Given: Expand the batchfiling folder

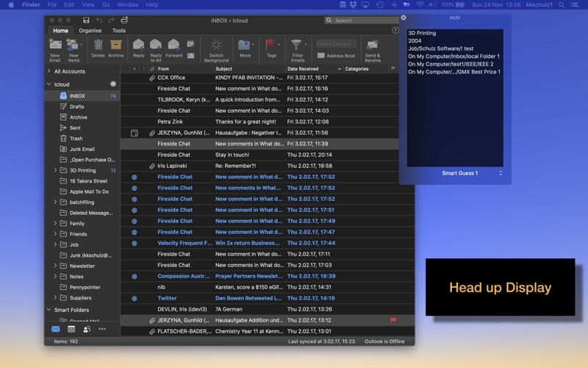Looking at the screenshot, I should tap(56, 202).
